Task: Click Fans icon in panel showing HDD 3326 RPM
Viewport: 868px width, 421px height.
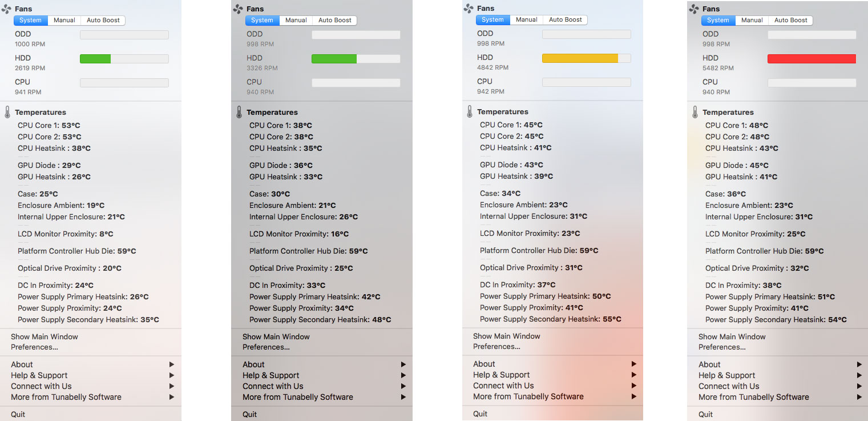Action: tap(238, 9)
